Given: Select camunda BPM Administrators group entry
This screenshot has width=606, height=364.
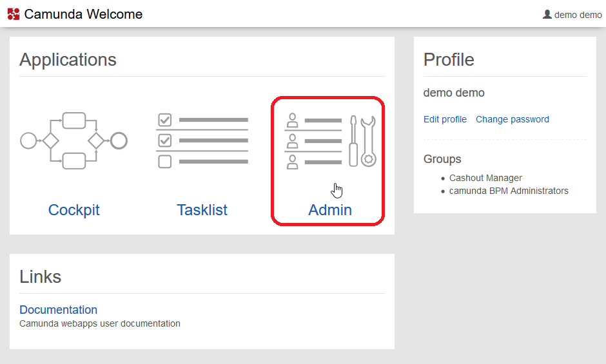Looking at the screenshot, I should (509, 191).
